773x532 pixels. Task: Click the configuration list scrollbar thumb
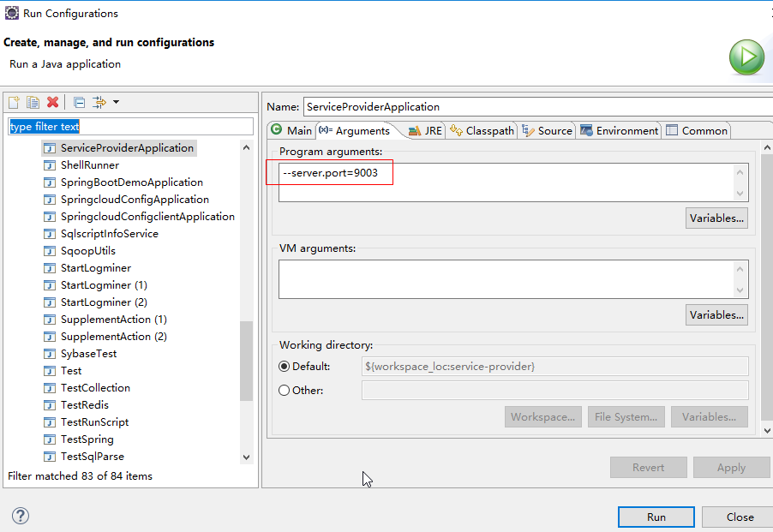click(247, 361)
